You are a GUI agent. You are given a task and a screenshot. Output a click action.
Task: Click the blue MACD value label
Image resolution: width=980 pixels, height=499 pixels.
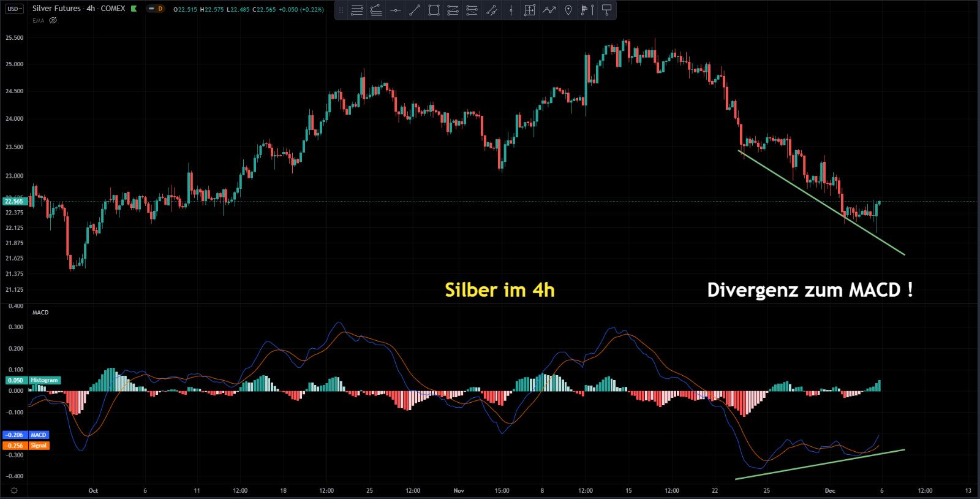[x=39, y=435]
